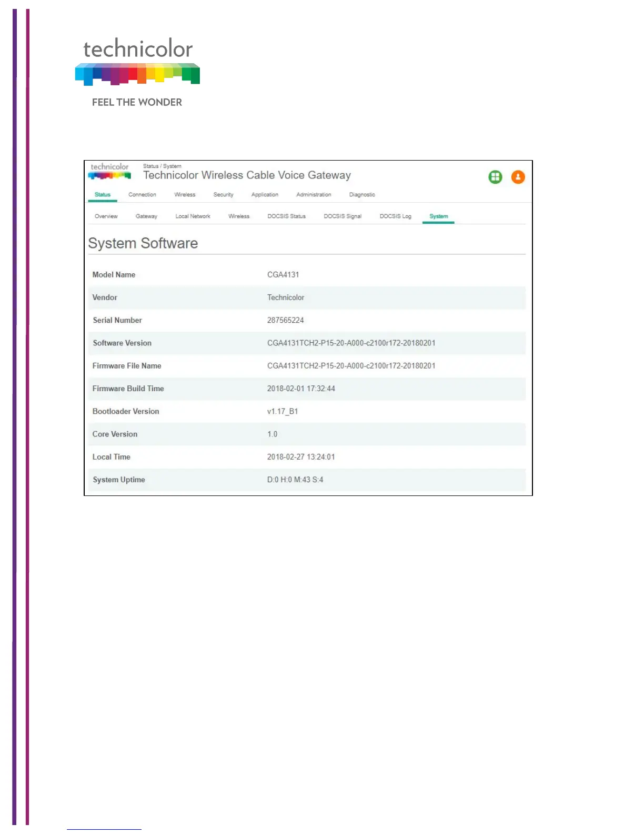
Task: Open the Security tab
Action: coord(223,195)
